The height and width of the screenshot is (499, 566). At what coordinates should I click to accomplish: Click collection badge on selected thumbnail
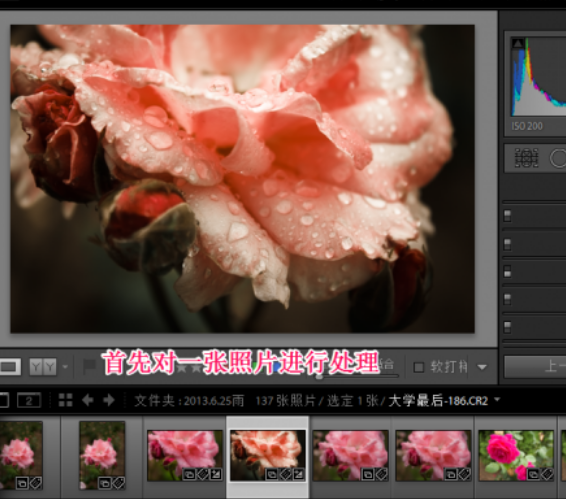[271, 474]
